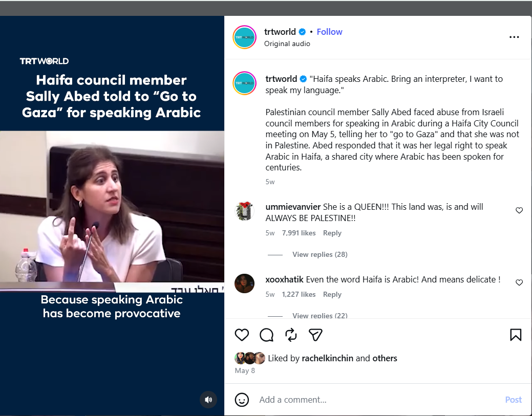Open ummievanvier's profile picture

(244, 211)
